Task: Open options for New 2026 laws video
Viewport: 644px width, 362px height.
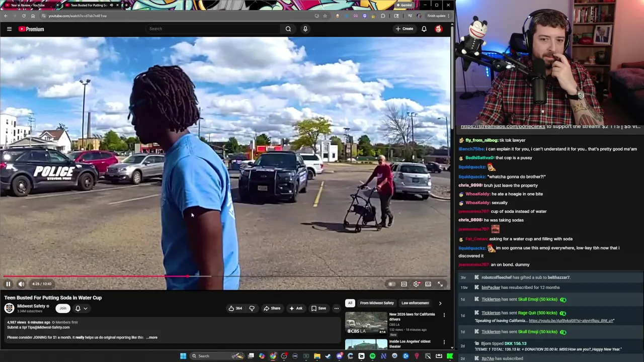Action: [444, 315]
